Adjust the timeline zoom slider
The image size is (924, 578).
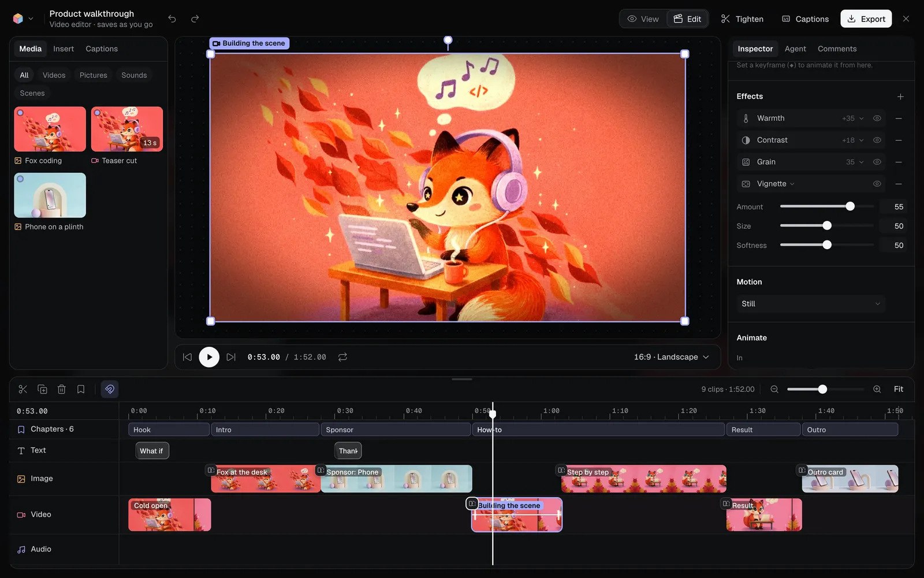(825, 389)
